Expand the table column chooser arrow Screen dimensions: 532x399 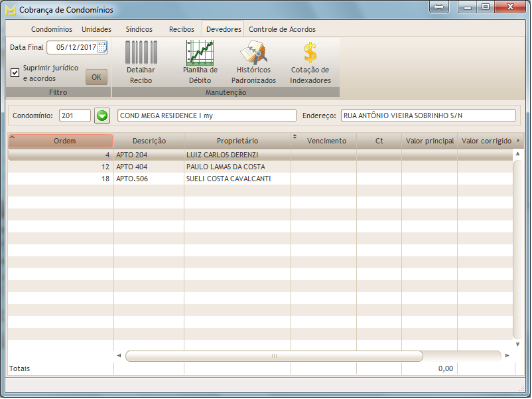point(518,141)
